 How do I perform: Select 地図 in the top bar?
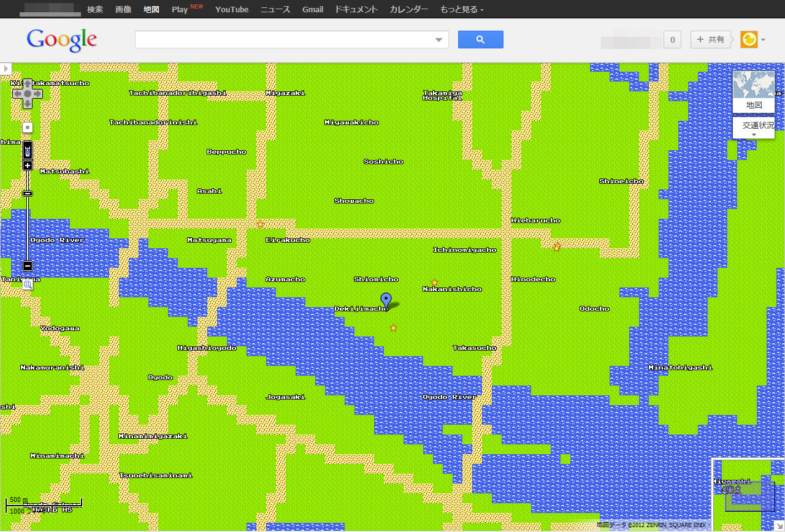(151, 9)
